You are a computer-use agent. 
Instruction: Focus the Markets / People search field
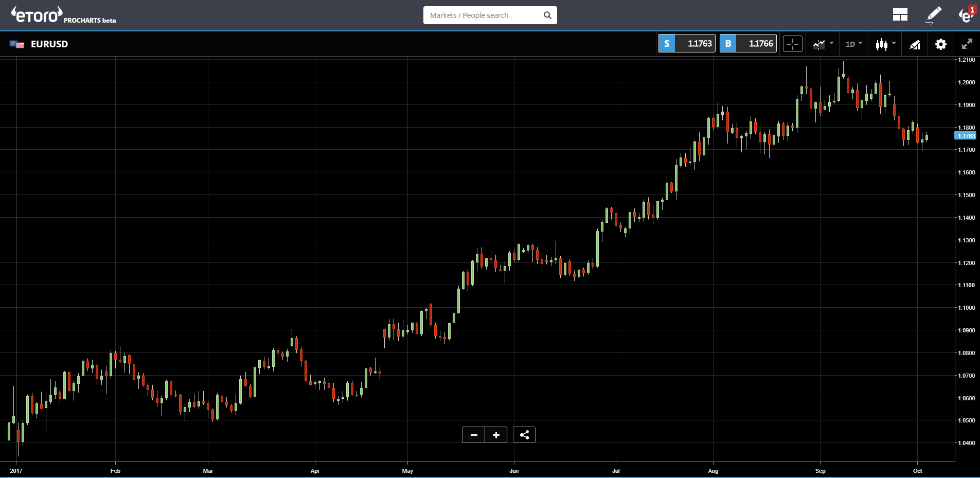pyautogui.click(x=484, y=15)
